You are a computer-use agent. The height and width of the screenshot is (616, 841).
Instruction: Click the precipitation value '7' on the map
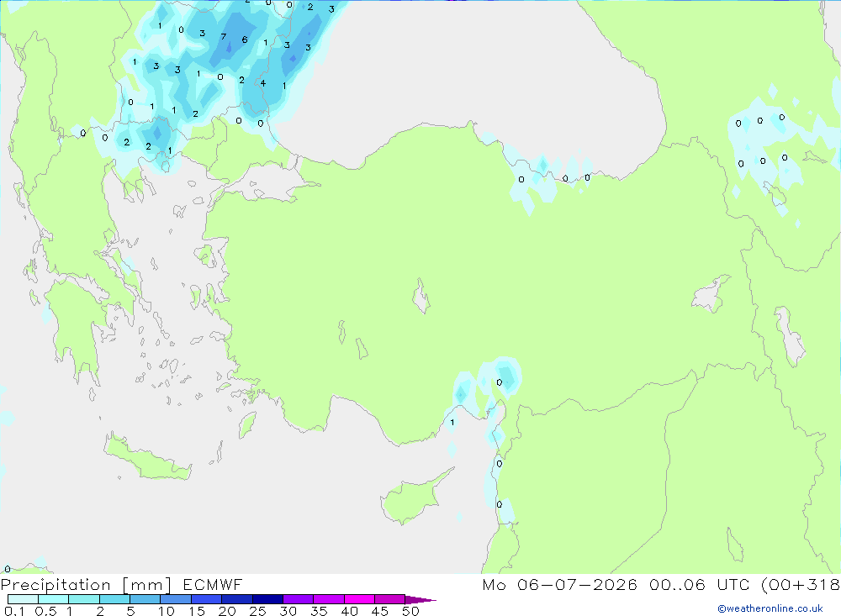pos(224,37)
